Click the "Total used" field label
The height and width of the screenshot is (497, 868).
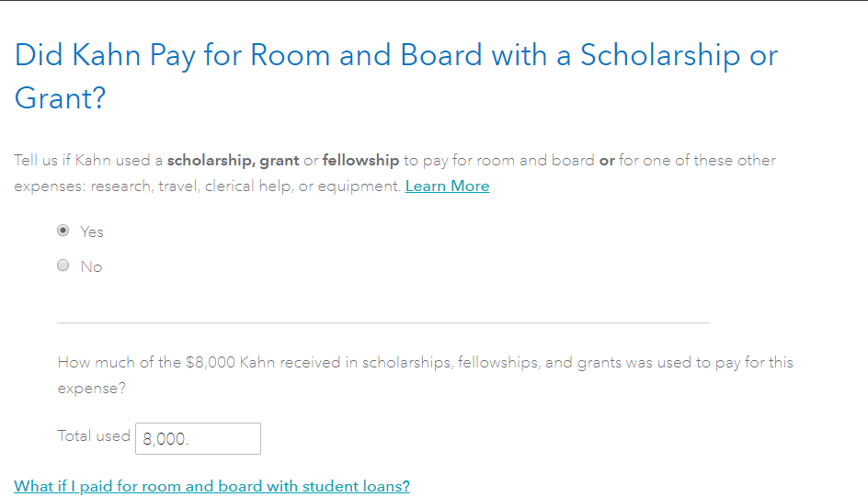tap(94, 435)
